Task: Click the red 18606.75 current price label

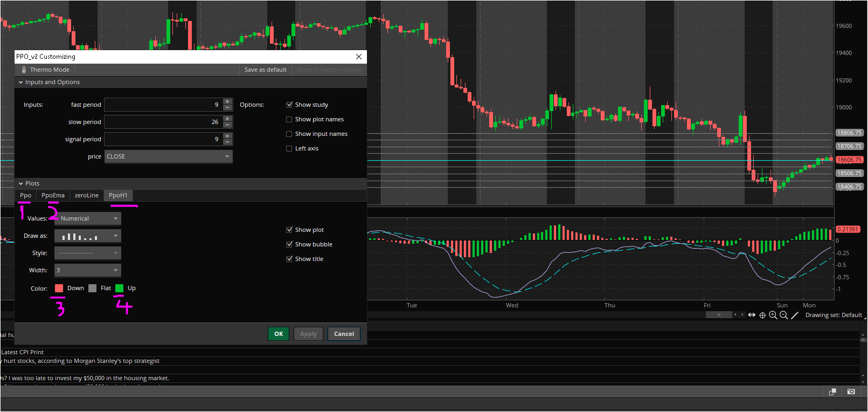Action: pos(849,160)
